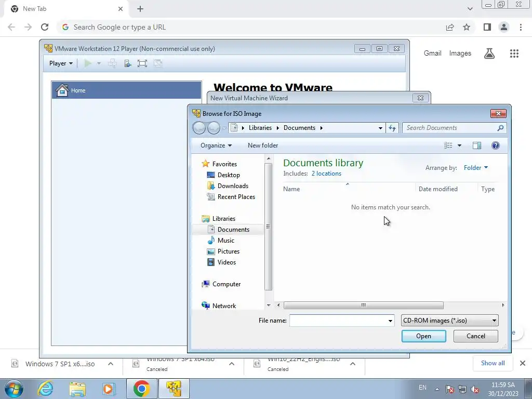Select Downloads in the navigation pane
The width and height of the screenshot is (532, 399).
tap(228, 186)
